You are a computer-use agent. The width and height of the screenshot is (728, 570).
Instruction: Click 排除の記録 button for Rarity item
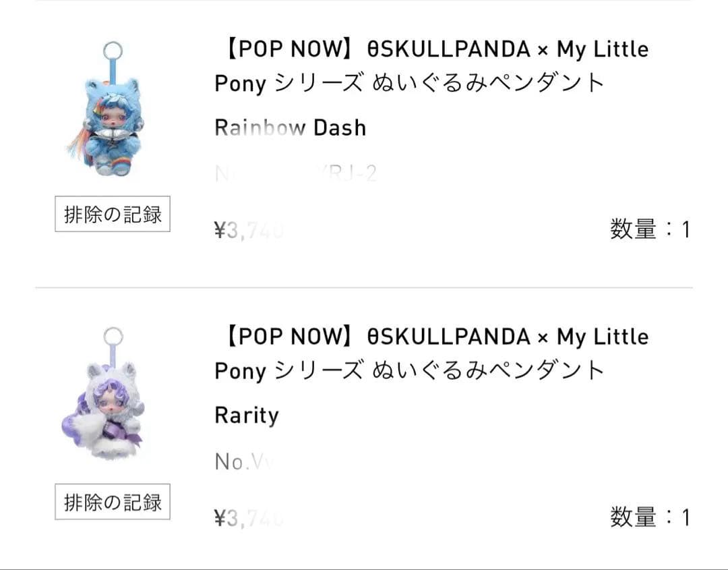click(x=111, y=502)
